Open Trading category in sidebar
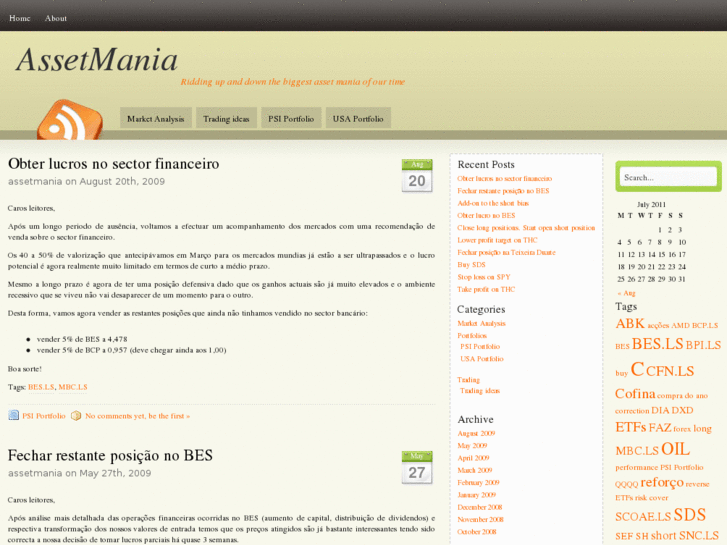The width and height of the screenshot is (727, 545). tap(468, 379)
